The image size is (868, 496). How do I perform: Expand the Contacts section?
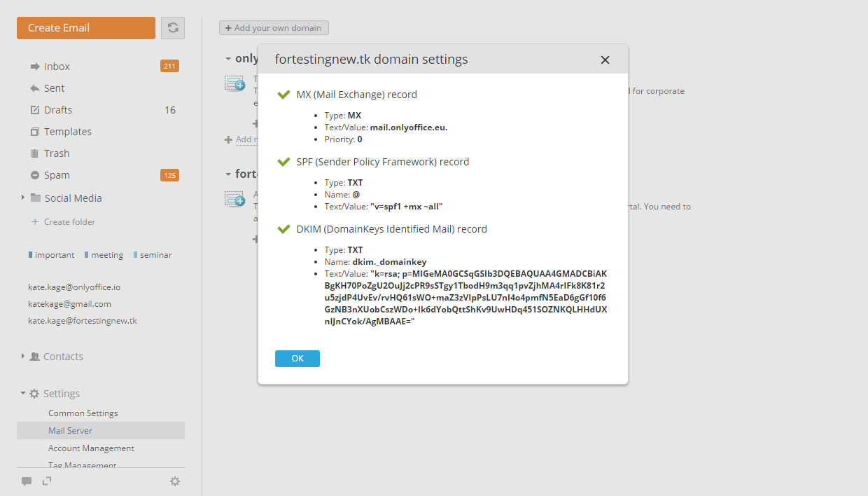[23, 356]
